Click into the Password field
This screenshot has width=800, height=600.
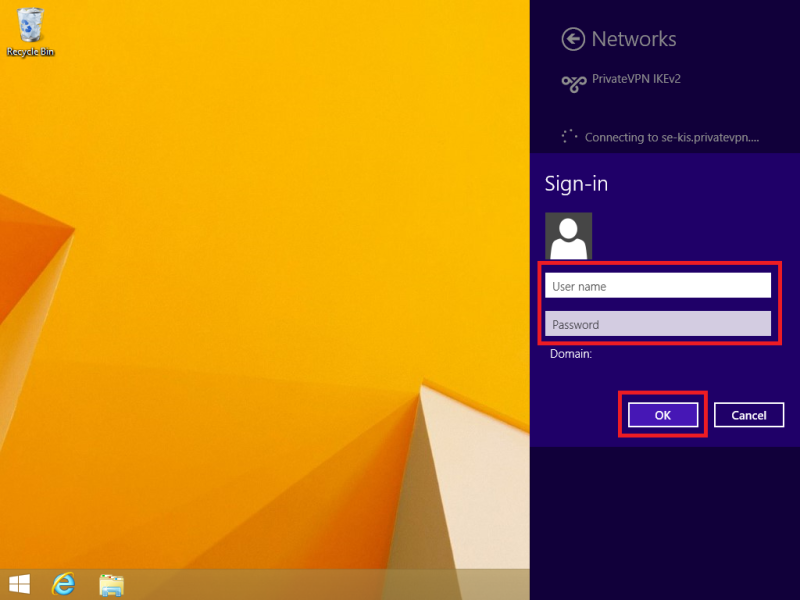point(659,324)
